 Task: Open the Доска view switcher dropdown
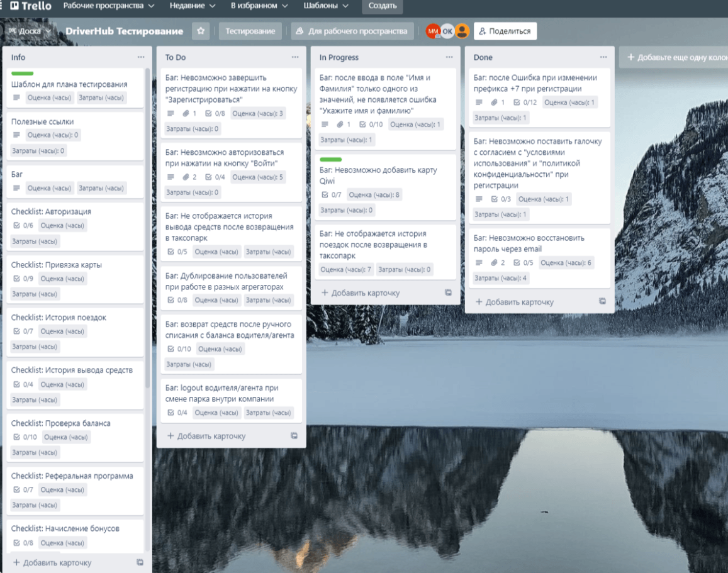[x=29, y=31]
